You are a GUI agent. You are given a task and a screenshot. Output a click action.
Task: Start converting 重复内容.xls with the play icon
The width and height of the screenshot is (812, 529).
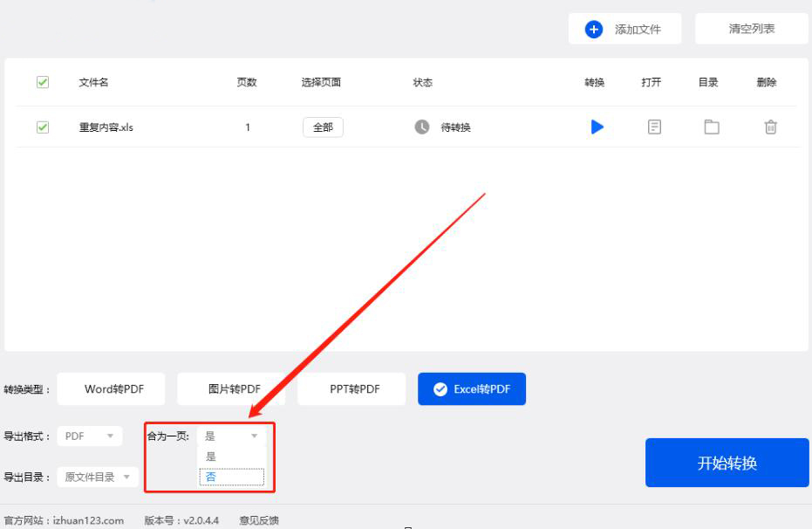click(597, 127)
